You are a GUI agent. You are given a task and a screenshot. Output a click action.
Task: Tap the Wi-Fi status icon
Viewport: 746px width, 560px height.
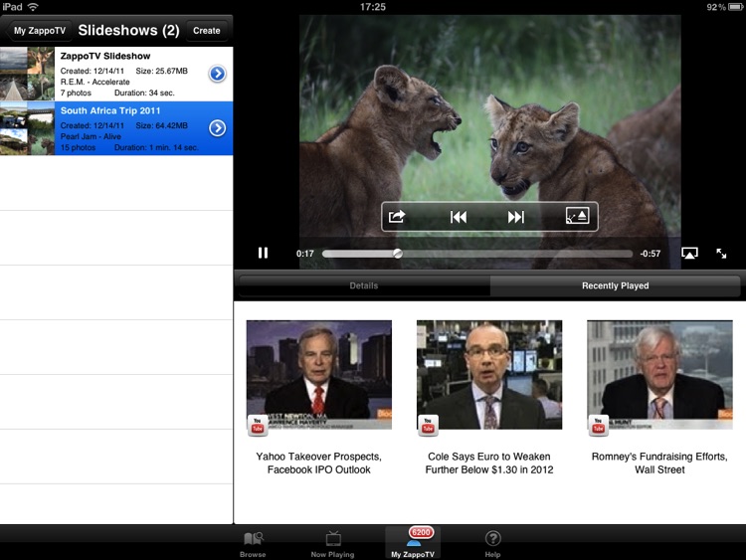33,7
